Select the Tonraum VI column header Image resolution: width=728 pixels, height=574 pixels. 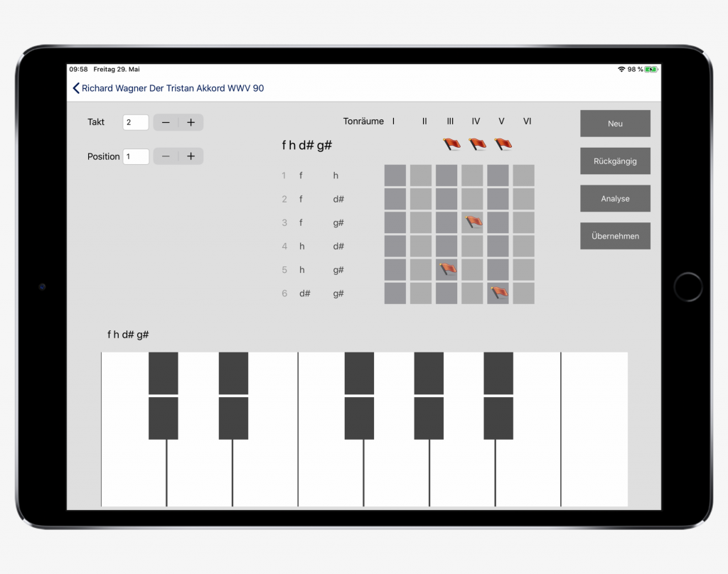tap(527, 121)
